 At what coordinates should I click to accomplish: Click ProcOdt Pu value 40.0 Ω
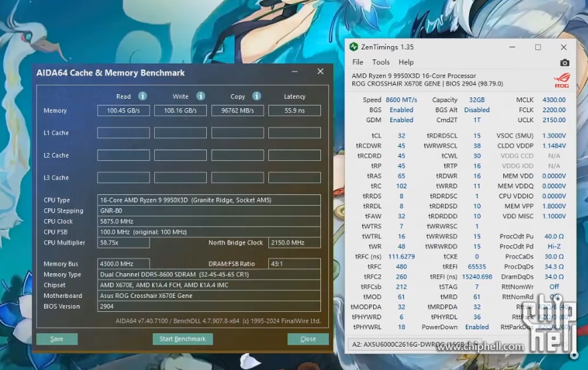click(x=554, y=236)
